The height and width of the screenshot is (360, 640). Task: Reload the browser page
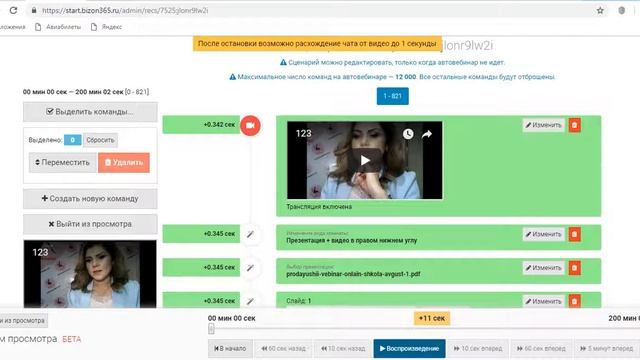(x=13, y=11)
